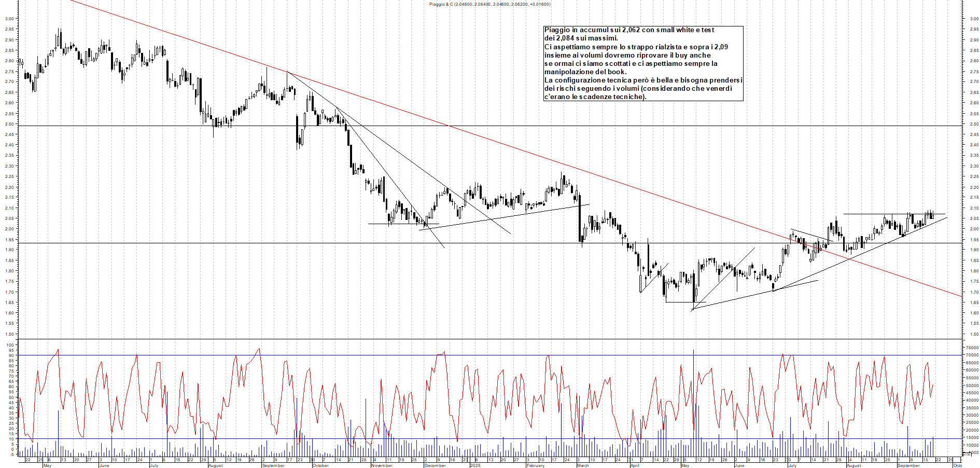Click the '1.50' label on right price scale
The image size is (980, 468).
(x=974, y=334)
